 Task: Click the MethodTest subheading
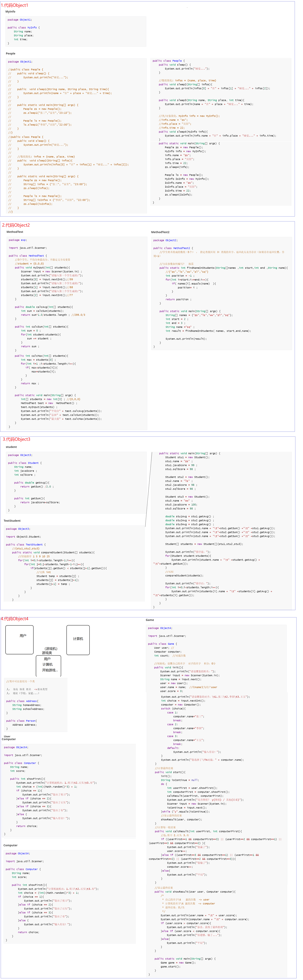(x=15, y=232)
